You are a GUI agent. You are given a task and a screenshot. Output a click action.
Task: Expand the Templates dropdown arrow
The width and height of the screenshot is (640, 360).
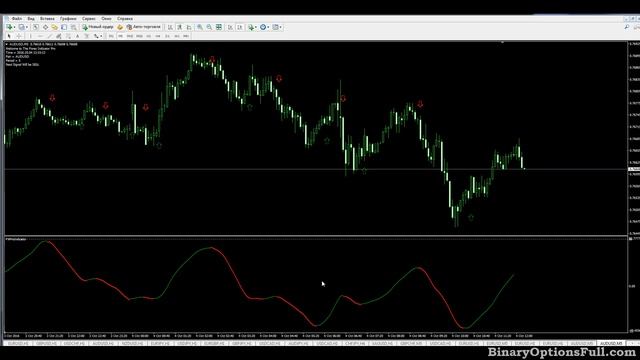[280, 27]
